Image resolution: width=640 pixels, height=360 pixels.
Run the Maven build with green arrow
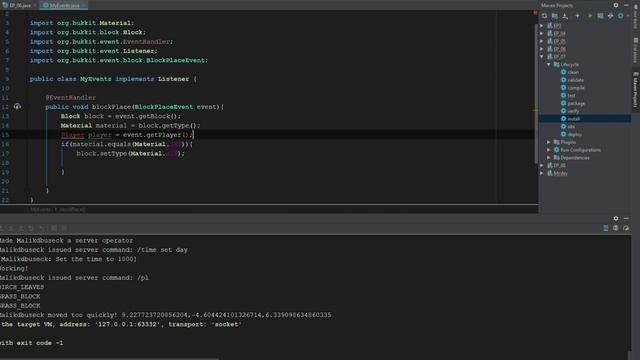tap(590, 16)
